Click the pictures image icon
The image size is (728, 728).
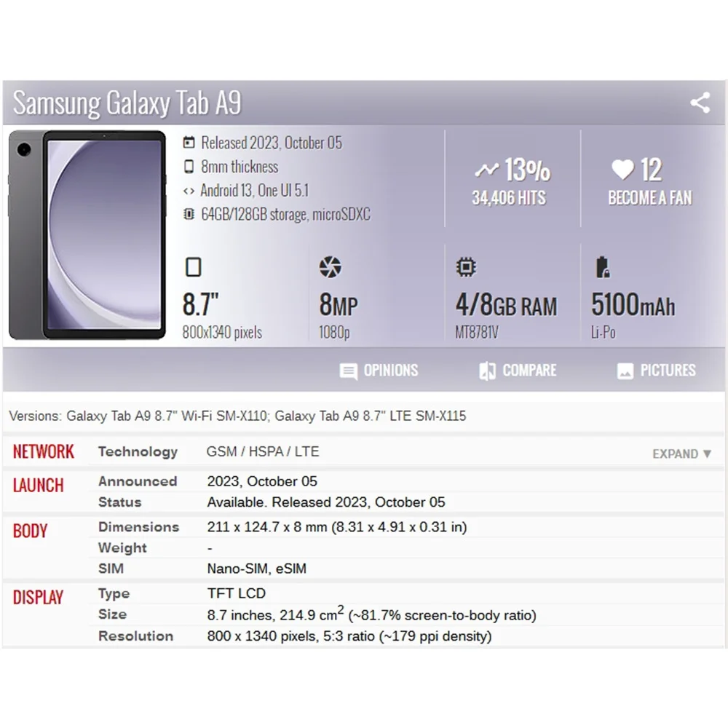tap(625, 371)
